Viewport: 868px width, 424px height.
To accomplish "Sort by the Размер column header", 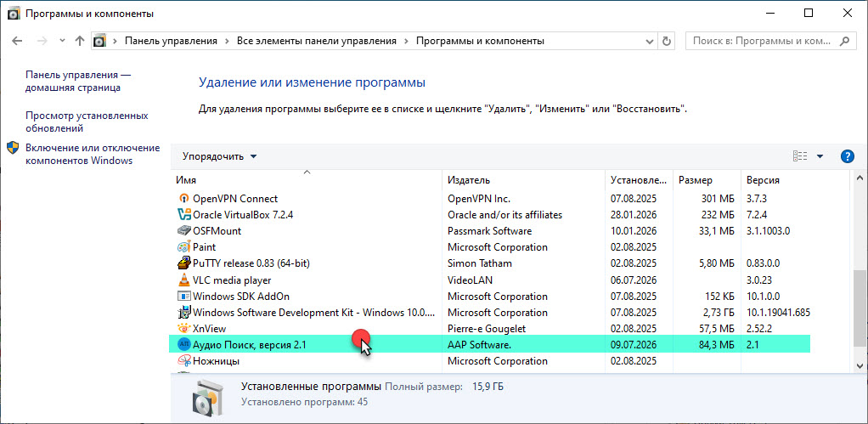I will click(x=707, y=180).
